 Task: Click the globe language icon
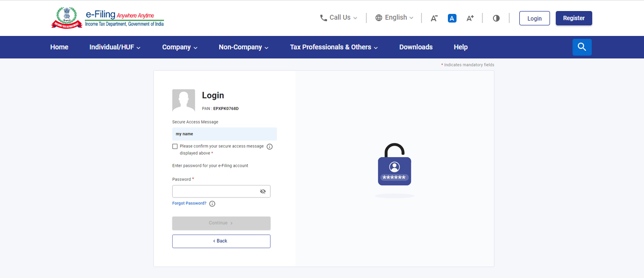378,17
